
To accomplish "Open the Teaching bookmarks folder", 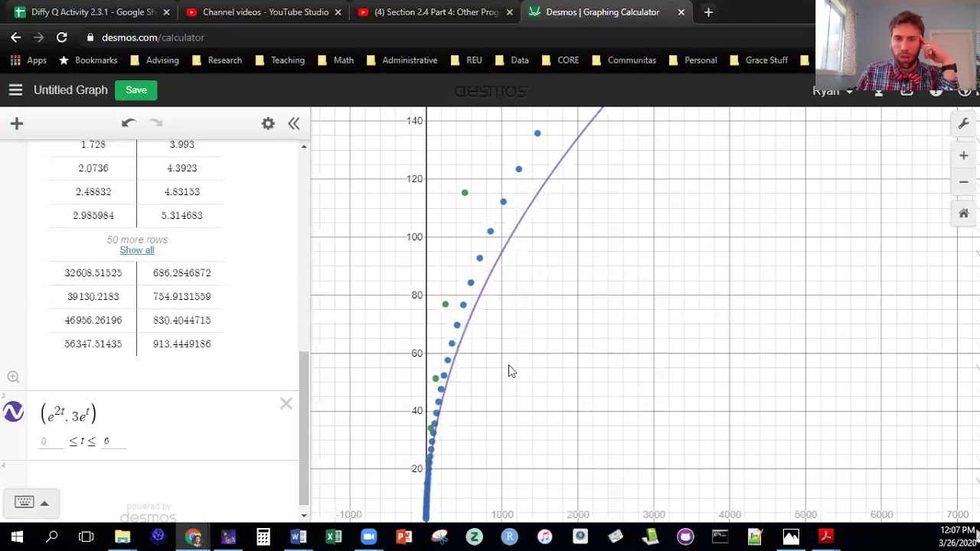I will click(279, 60).
